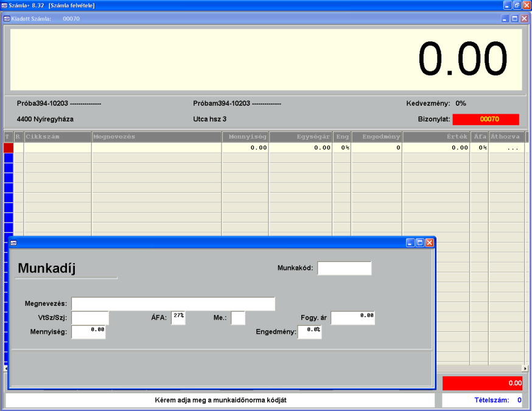532x411 pixels.
Task: Click the ÁFA 27% field
Action: click(x=178, y=318)
